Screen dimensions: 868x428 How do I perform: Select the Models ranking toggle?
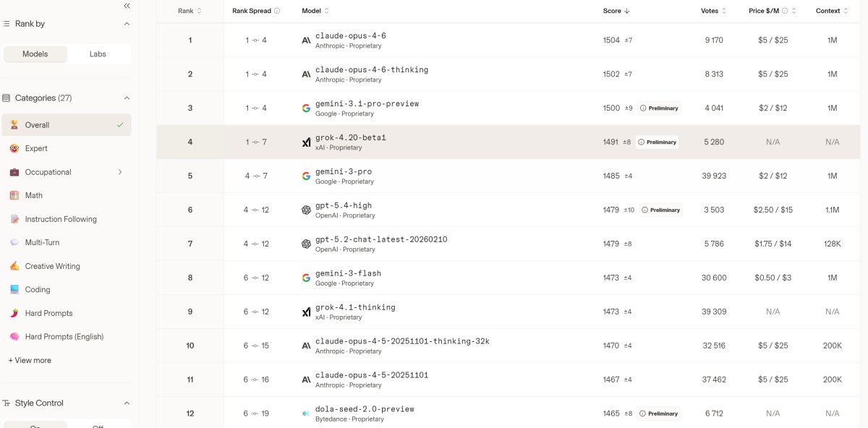coord(35,54)
